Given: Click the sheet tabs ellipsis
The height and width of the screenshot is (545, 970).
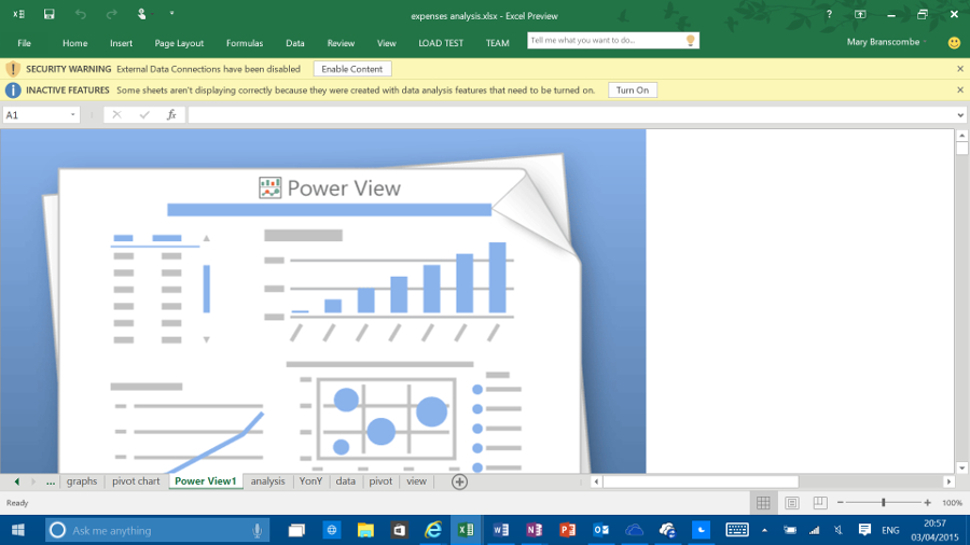Looking at the screenshot, I should [50, 481].
